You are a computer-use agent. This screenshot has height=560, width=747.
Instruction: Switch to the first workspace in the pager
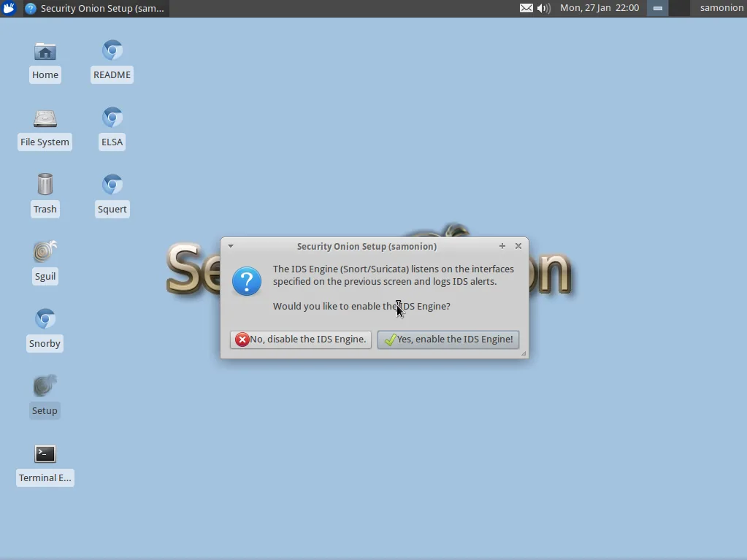coord(657,8)
